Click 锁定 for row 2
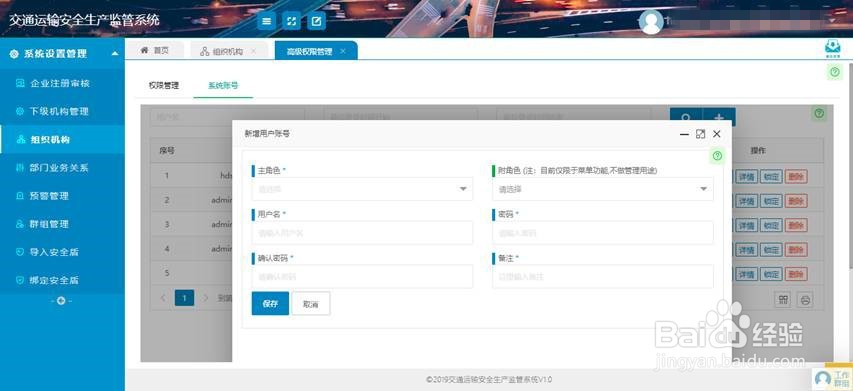This screenshot has width=853, height=391. (770, 201)
